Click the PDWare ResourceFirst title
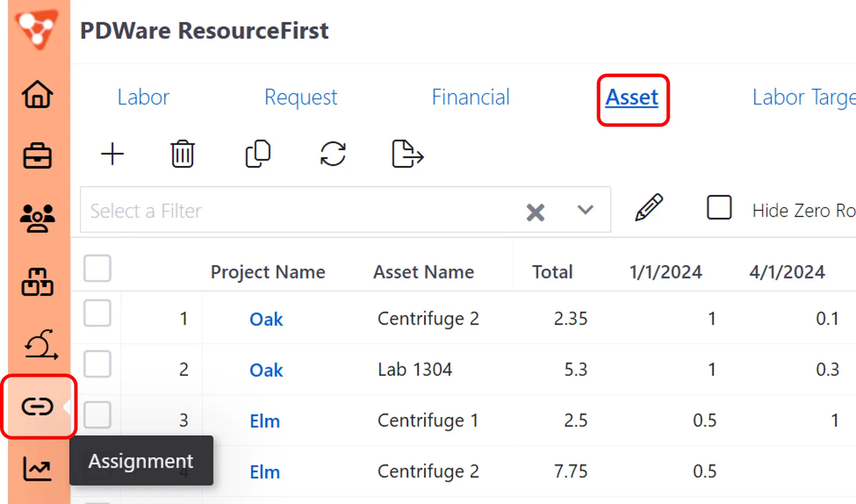This screenshot has height=504, width=856. pyautogui.click(x=204, y=30)
